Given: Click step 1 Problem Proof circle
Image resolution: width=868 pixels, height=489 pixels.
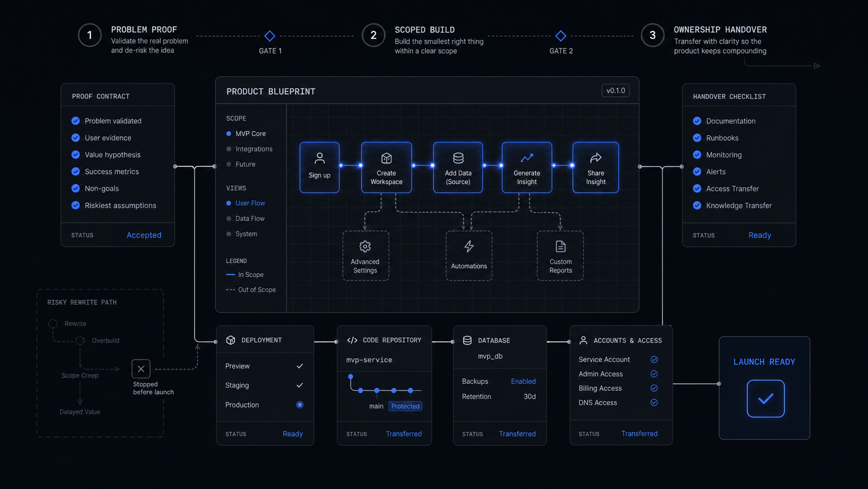Looking at the screenshot, I should tap(90, 35).
